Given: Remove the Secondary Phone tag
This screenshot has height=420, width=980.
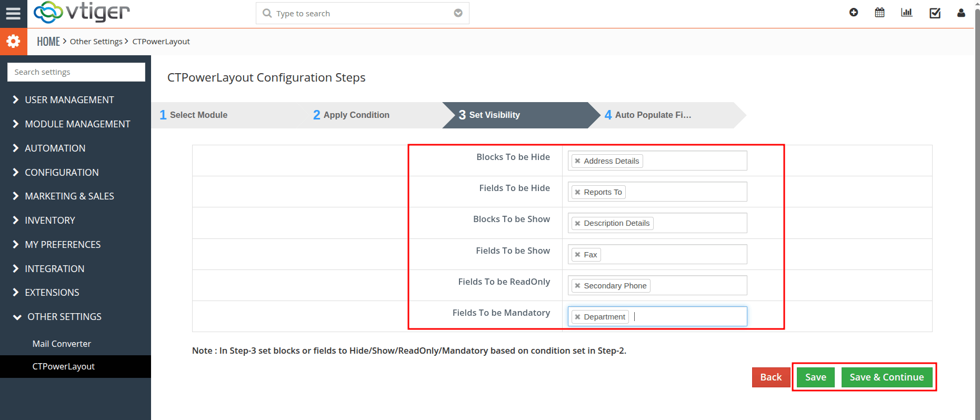Looking at the screenshot, I should (x=577, y=286).
